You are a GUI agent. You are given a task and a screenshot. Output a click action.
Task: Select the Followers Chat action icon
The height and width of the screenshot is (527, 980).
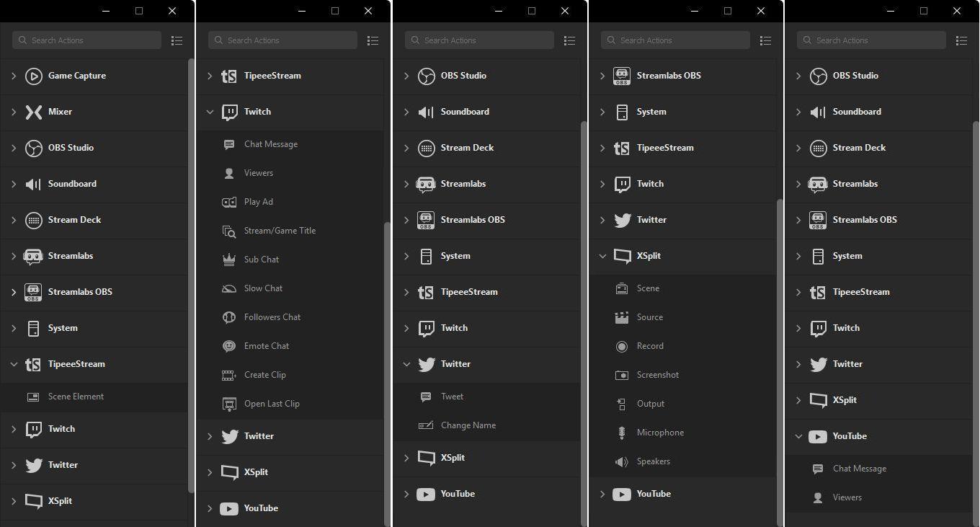tap(229, 317)
